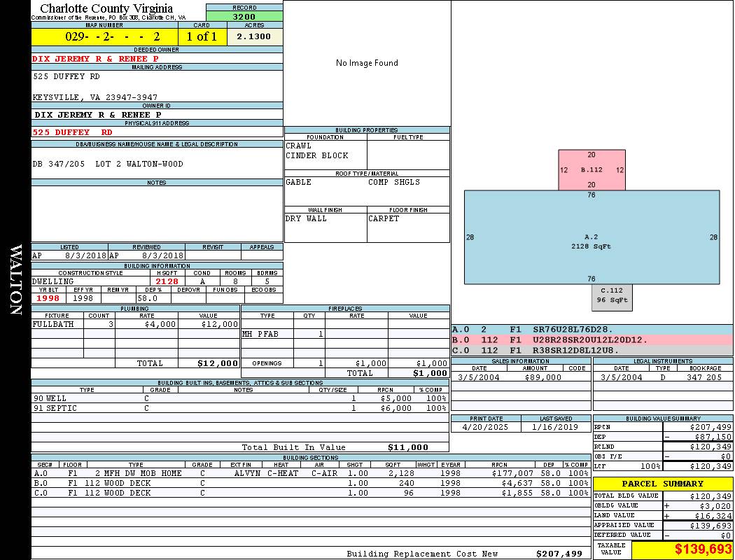Click the 90 WELL built-in row

(240, 398)
